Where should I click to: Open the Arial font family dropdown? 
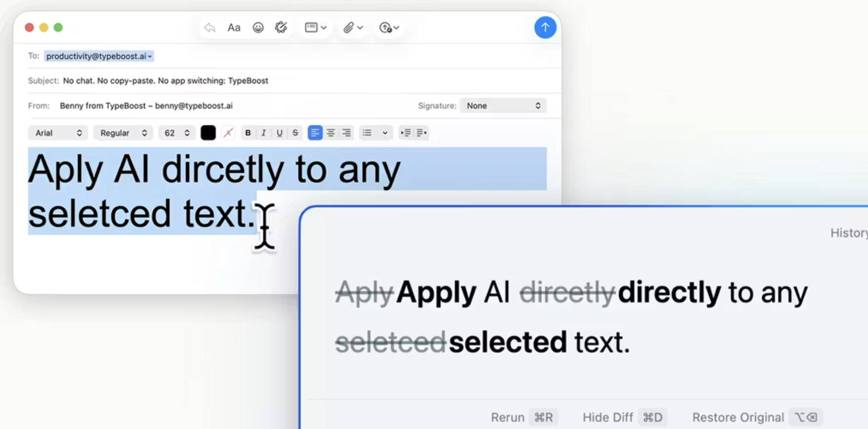[x=58, y=133]
